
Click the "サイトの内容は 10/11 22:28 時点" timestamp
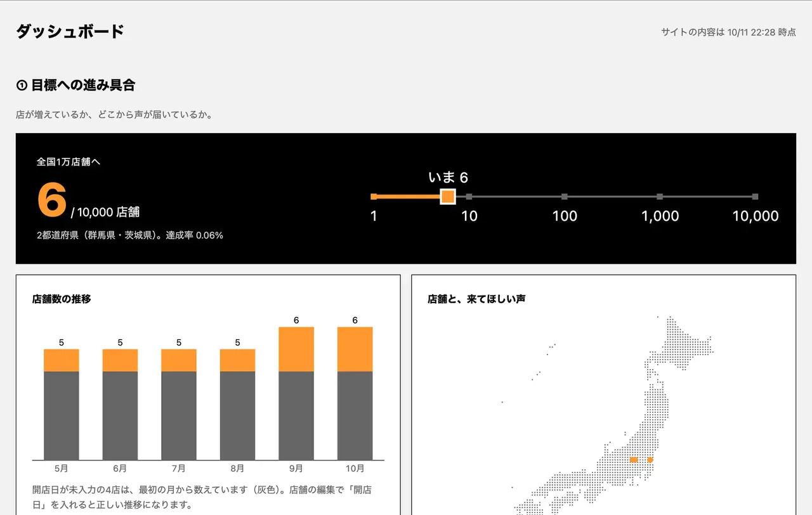pos(728,32)
